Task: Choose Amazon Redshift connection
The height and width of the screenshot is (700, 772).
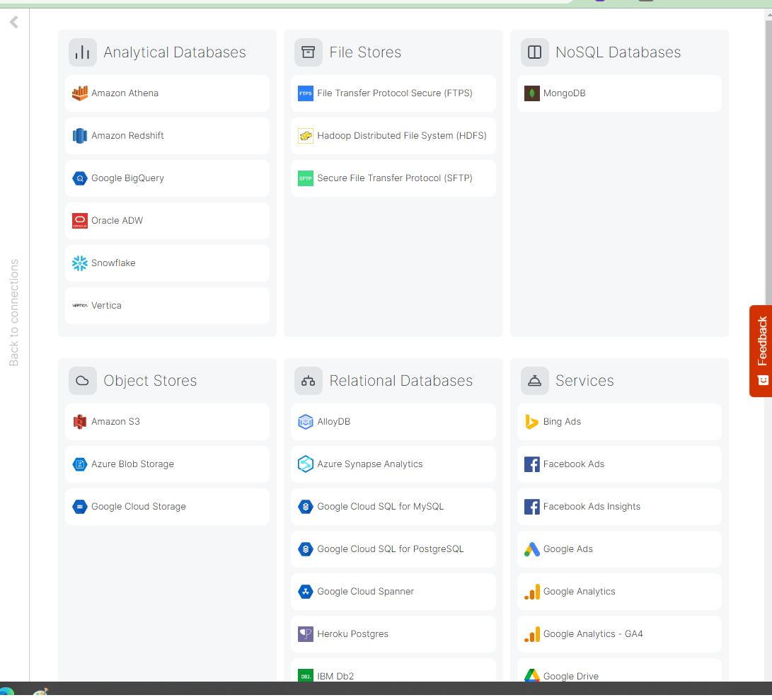Action: coord(168,135)
